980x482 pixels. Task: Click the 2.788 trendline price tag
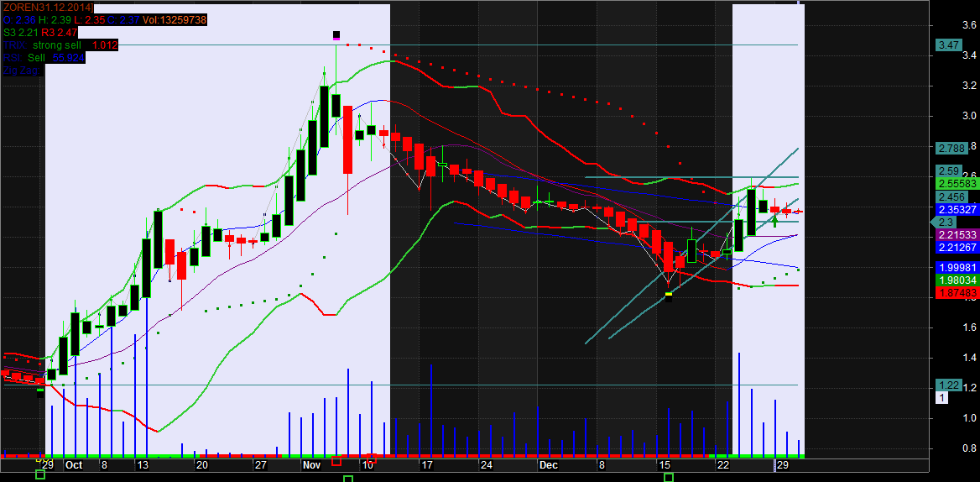tap(952, 149)
